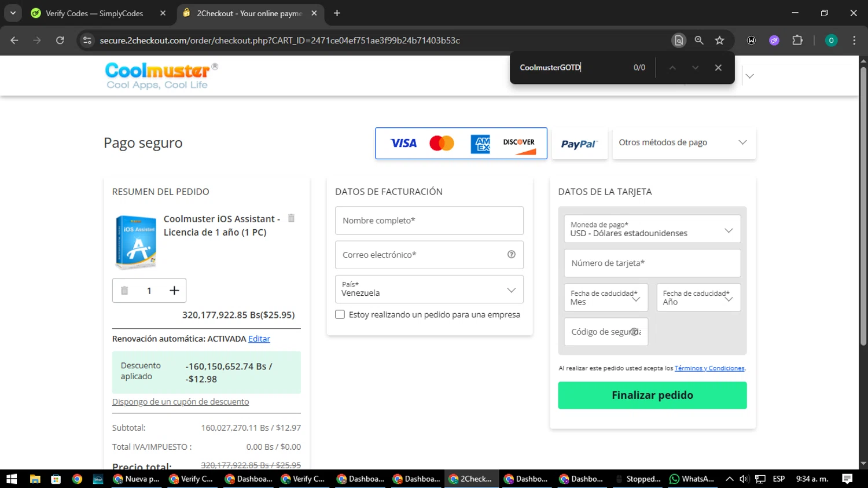The image size is (868, 488).
Task: Click the browser back arrow
Action: coord(14,41)
